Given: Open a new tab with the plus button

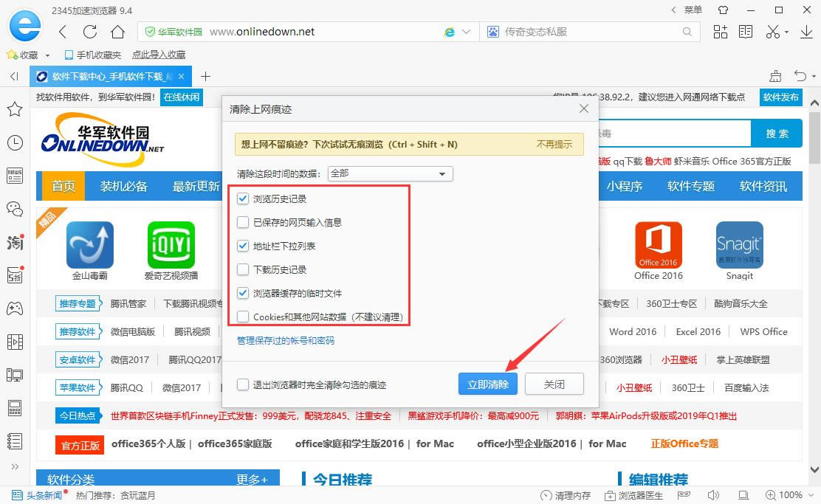Looking at the screenshot, I should (x=206, y=77).
